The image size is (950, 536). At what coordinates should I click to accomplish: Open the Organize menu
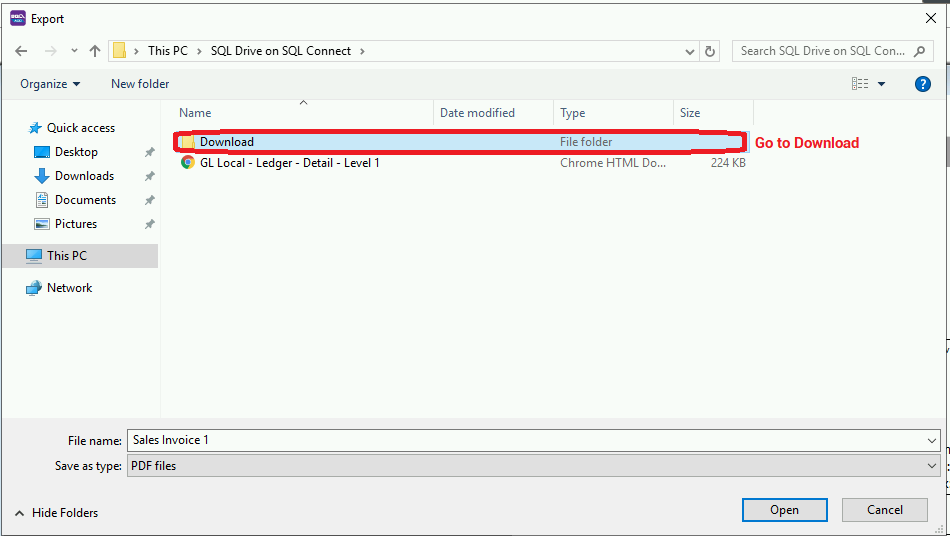coord(50,84)
